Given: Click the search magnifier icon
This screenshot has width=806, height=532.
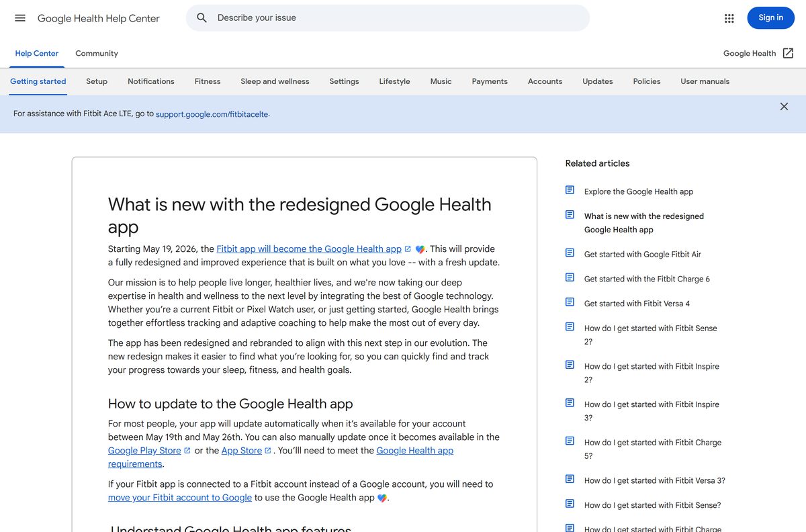Looking at the screenshot, I should (201, 18).
